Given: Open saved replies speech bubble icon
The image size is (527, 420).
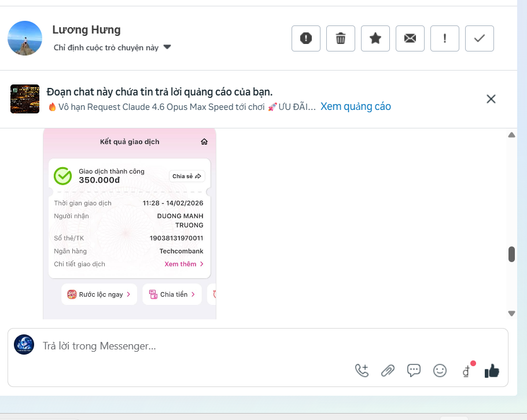Looking at the screenshot, I should click(x=414, y=371).
